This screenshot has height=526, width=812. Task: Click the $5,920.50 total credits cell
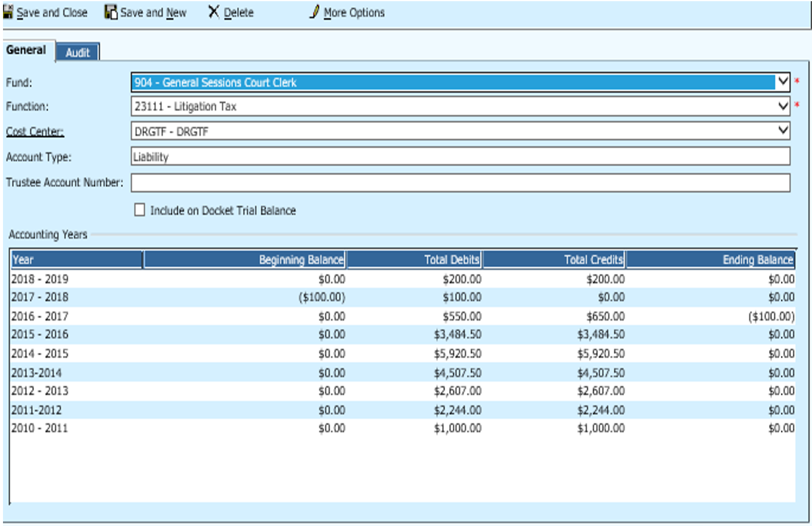[x=601, y=353]
